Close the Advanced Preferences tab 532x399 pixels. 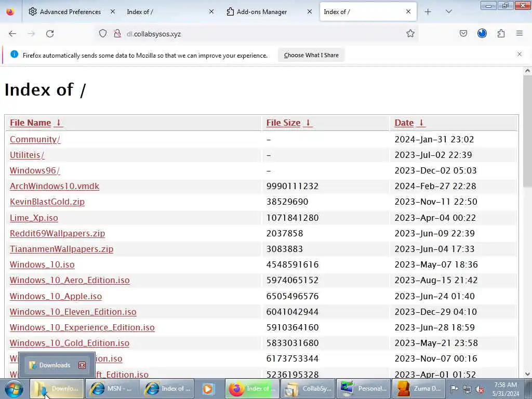113,11
